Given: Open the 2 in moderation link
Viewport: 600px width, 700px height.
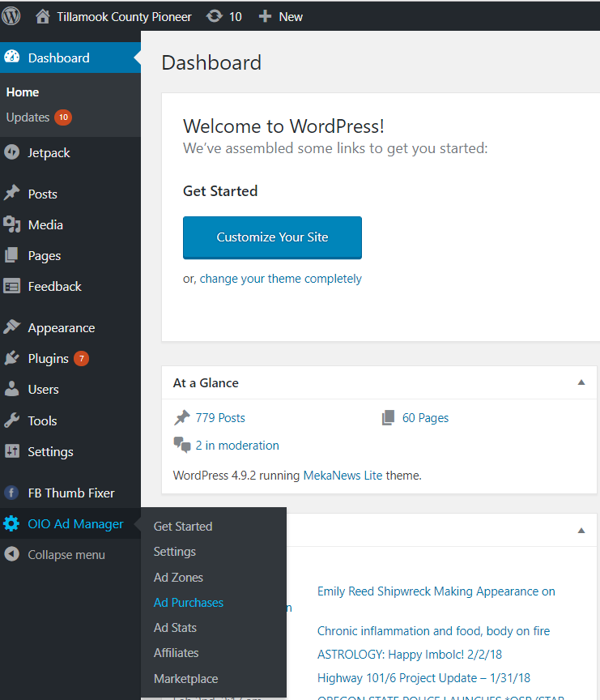Looking at the screenshot, I should point(237,446).
